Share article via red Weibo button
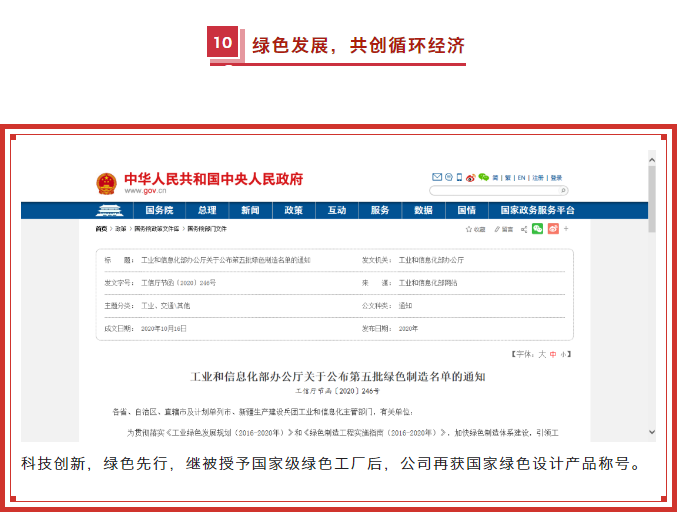The image size is (678, 513). point(553,229)
